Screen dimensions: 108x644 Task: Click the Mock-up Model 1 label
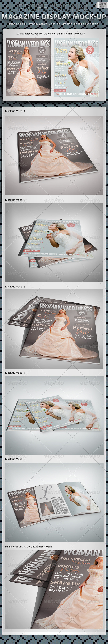point(15,111)
